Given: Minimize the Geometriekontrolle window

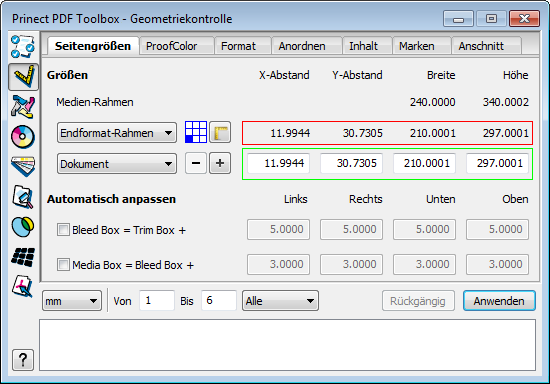Looking at the screenshot, I should coord(458,19).
